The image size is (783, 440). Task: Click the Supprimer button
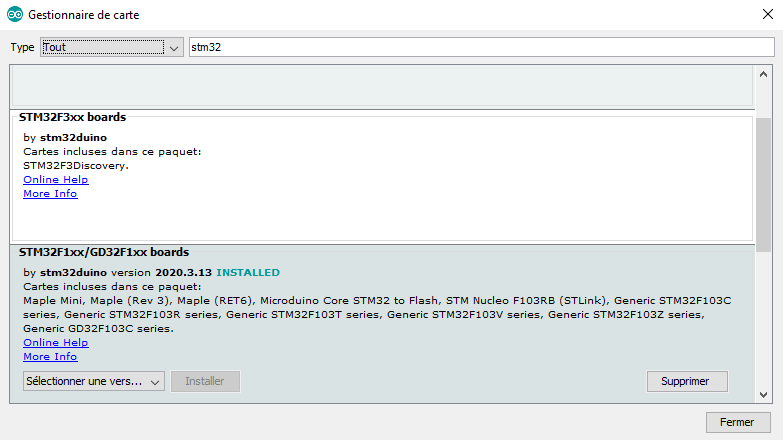coord(687,381)
